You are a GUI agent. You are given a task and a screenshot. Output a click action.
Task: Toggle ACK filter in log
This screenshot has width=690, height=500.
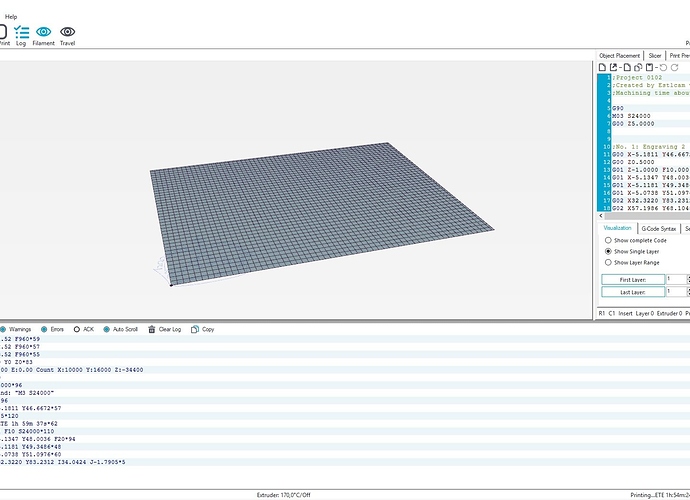84,329
